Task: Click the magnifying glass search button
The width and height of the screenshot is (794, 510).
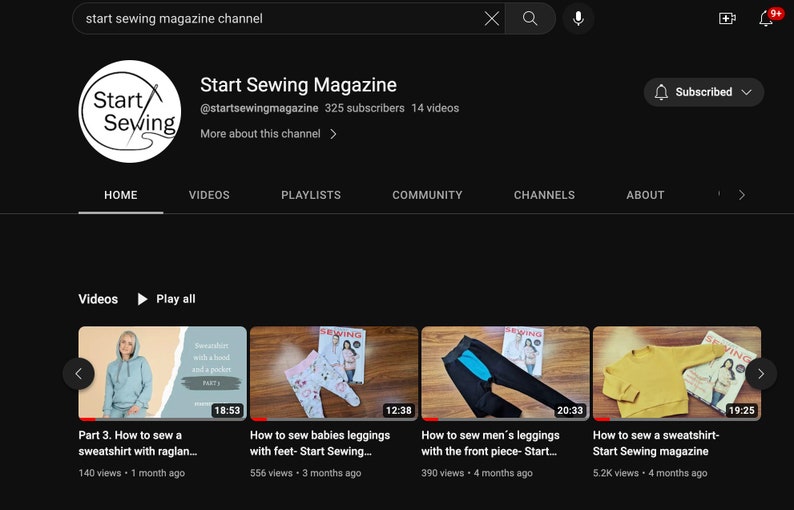Action: click(530, 19)
